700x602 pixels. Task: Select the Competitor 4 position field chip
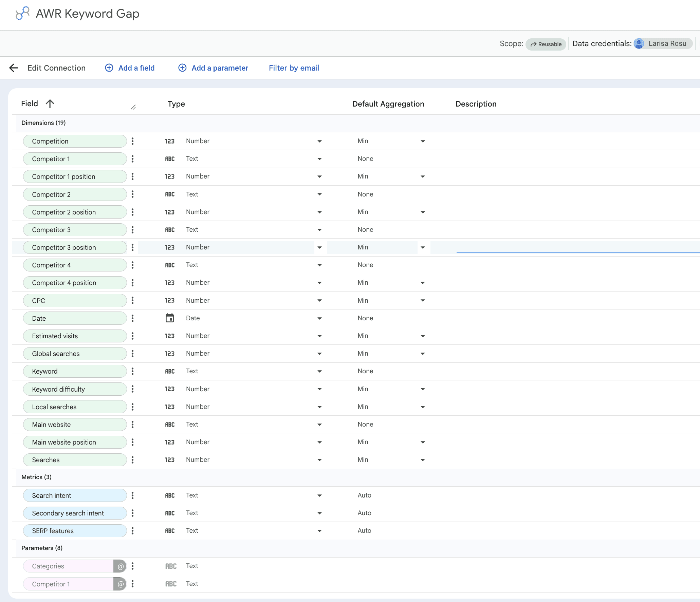click(x=75, y=283)
